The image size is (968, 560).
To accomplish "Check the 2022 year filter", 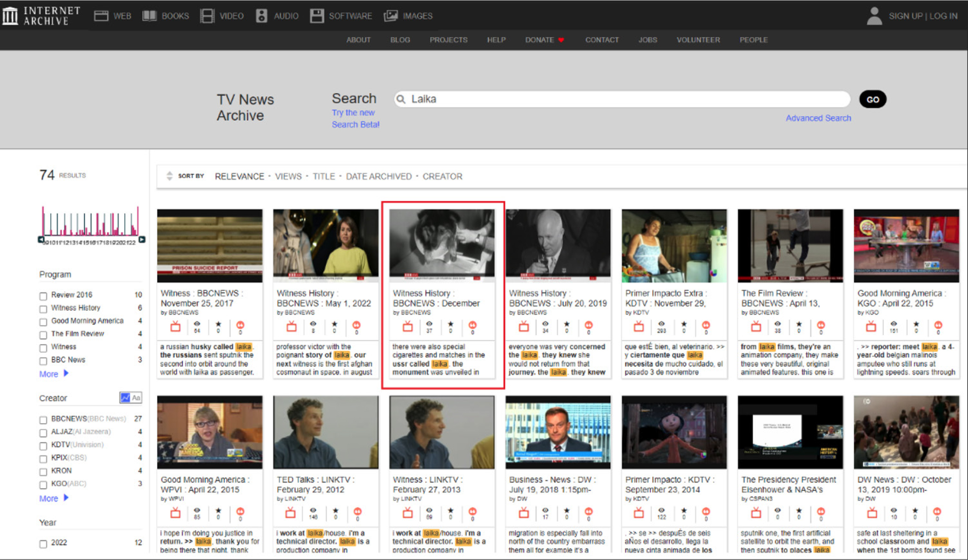I will point(43,544).
